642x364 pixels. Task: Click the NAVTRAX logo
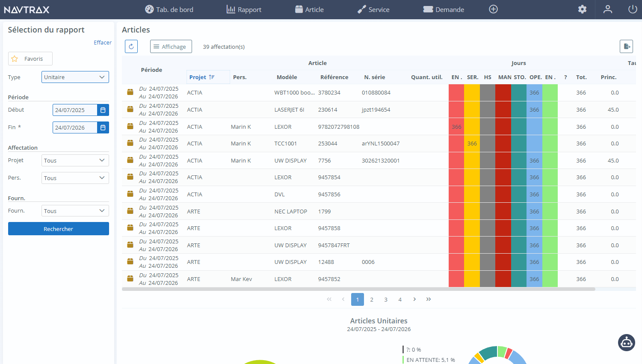(x=27, y=9)
